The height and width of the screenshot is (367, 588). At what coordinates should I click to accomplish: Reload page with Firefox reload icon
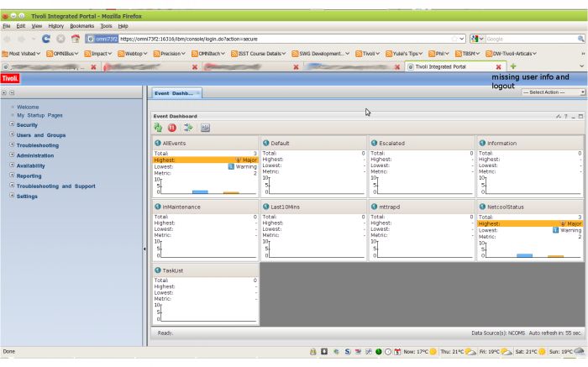click(x=46, y=39)
